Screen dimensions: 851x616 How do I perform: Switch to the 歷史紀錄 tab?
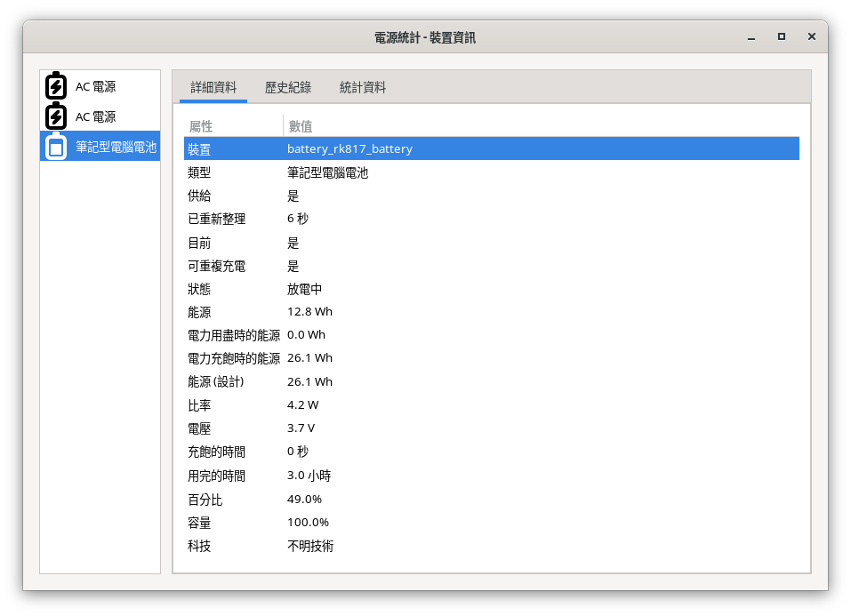click(x=288, y=87)
